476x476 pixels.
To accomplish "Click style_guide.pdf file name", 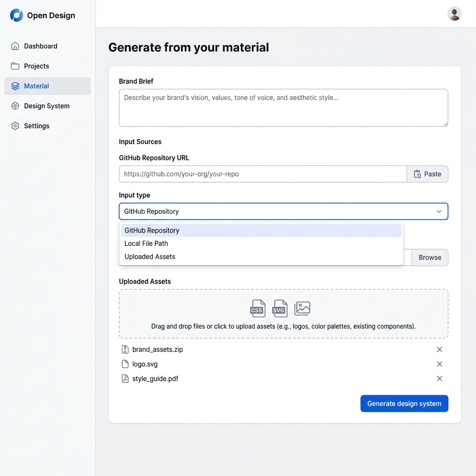I will (x=155, y=378).
